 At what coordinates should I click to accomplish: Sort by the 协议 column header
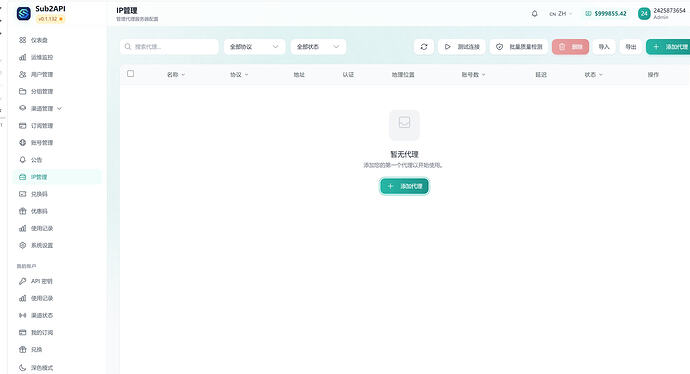239,75
